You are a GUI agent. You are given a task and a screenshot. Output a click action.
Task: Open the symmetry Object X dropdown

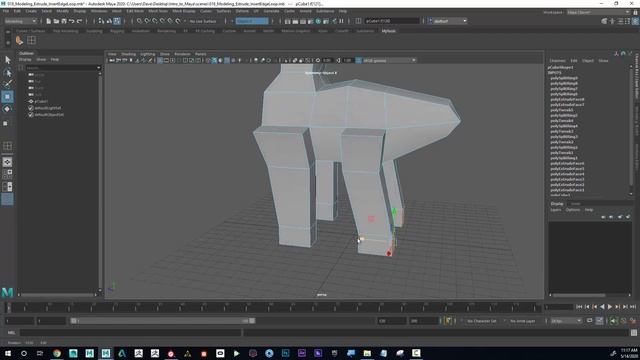[252, 21]
